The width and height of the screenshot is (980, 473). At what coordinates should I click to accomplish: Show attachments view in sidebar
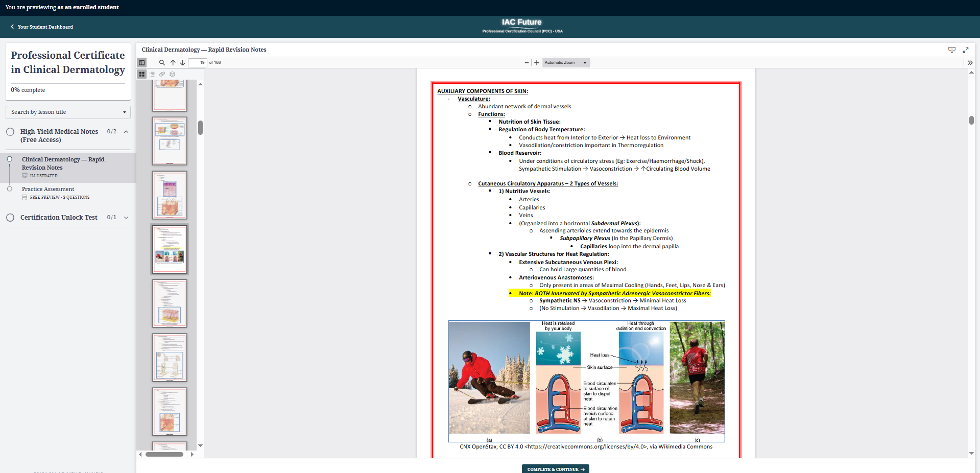pos(162,74)
